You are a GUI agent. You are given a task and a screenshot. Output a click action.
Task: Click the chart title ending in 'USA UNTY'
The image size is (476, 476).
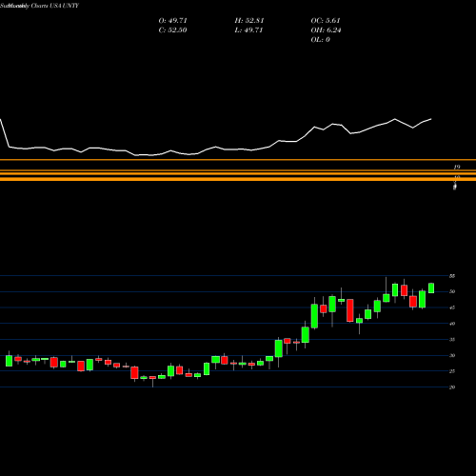pyautogui.click(x=39, y=6)
